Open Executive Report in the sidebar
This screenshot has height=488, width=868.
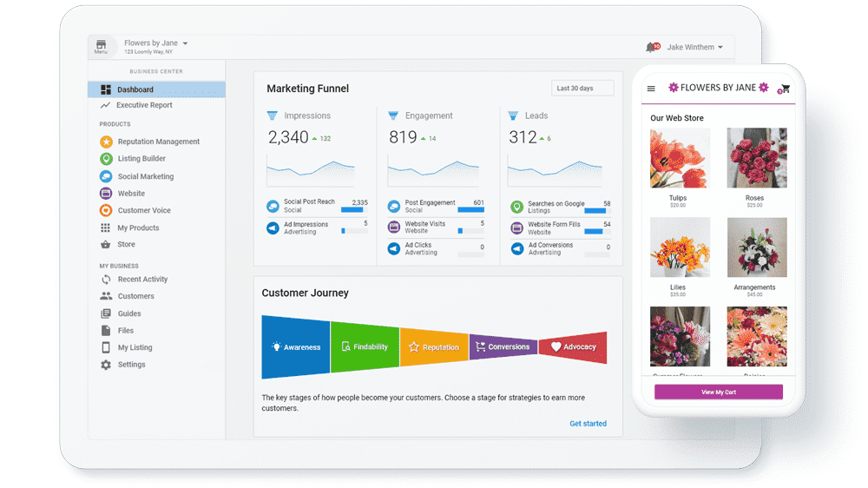click(144, 105)
